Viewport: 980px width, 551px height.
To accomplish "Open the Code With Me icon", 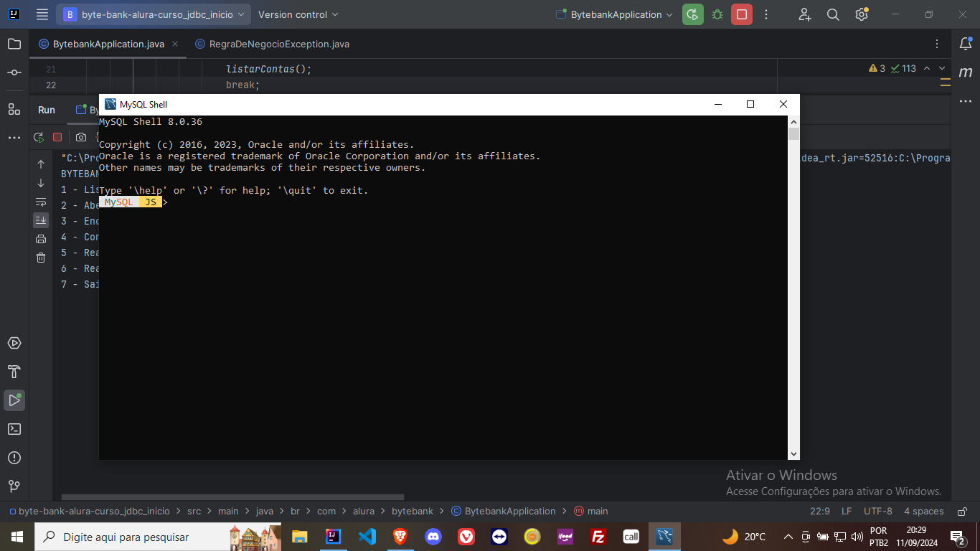I will (804, 14).
